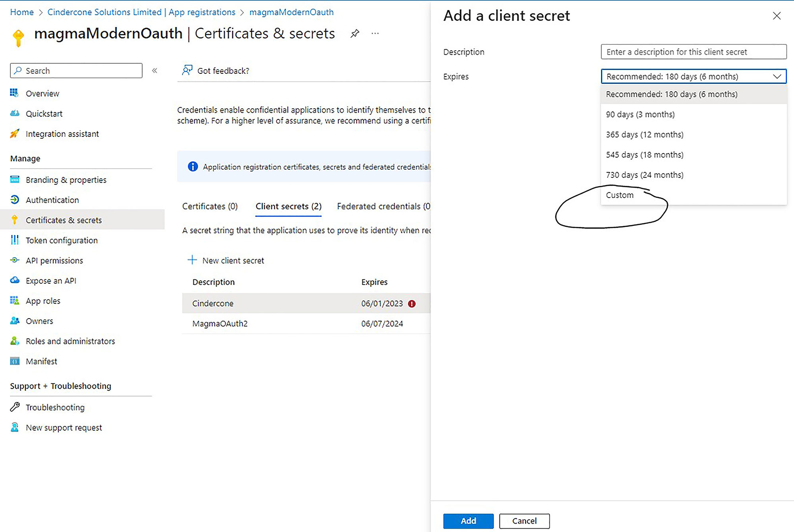Open Manifest in the sidebar

pos(41,361)
